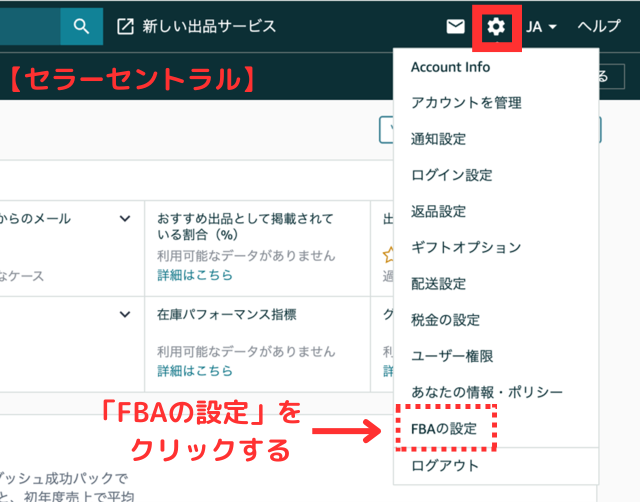Click the search magnifier icon
This screenshot has width=640, height=502.
(x=81, y=27)
